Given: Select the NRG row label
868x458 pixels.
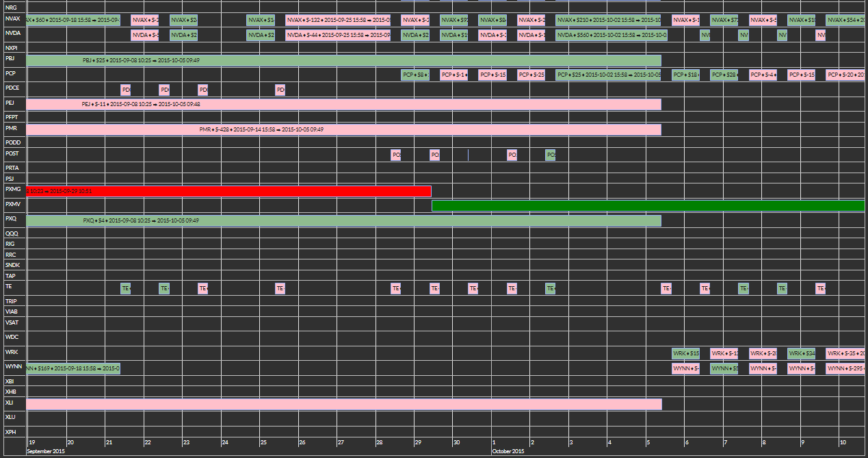Looking at the screenshot, I should pyautogui.click(x=11, y=7).
